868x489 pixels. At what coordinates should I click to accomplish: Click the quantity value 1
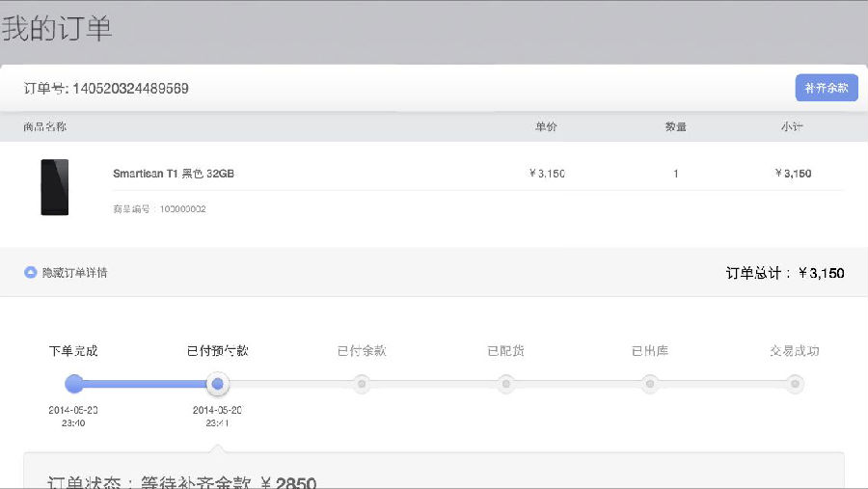point(676,174)
